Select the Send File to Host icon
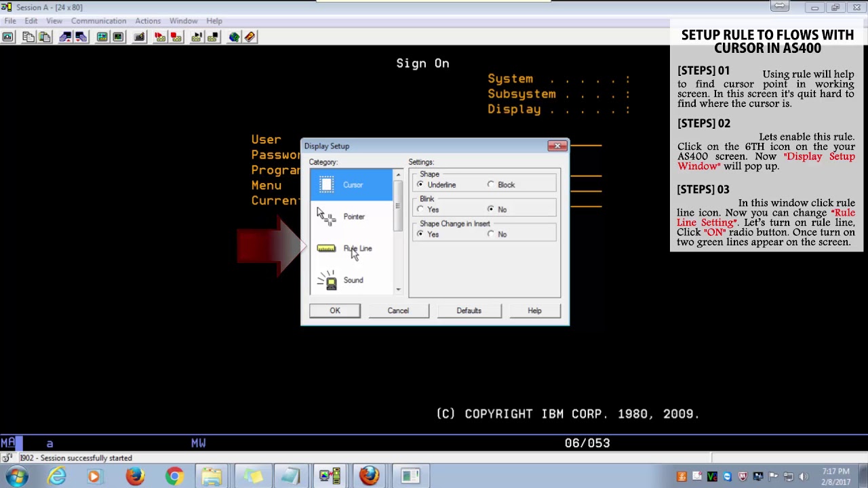Viewport: 868px width, 488px height. pyautogui.click(x=65, y=37)
